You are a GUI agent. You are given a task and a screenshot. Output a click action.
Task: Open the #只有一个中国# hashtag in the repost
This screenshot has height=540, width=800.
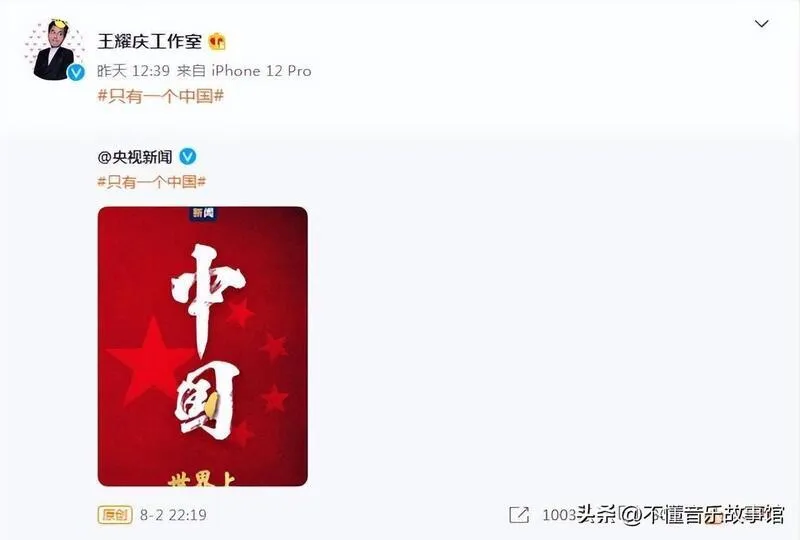[x=152, y=182]
